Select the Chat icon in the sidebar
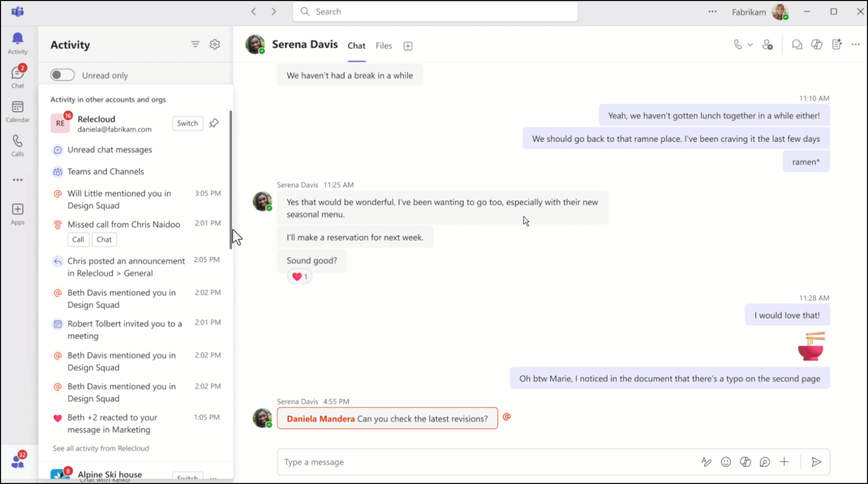 (x=18, y=75)
